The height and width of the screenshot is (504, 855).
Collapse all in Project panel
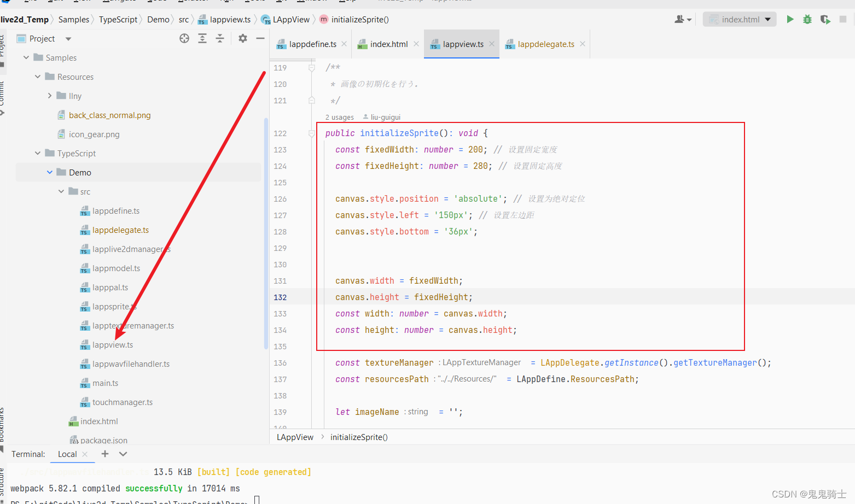220,38
